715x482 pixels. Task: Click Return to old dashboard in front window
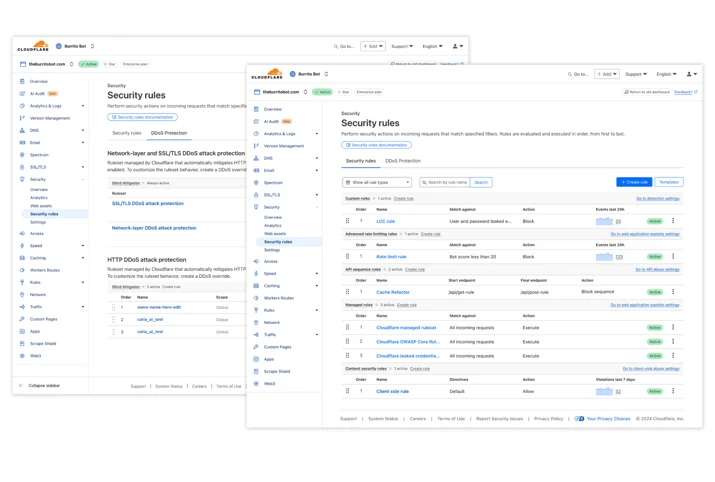pos(647,92)
